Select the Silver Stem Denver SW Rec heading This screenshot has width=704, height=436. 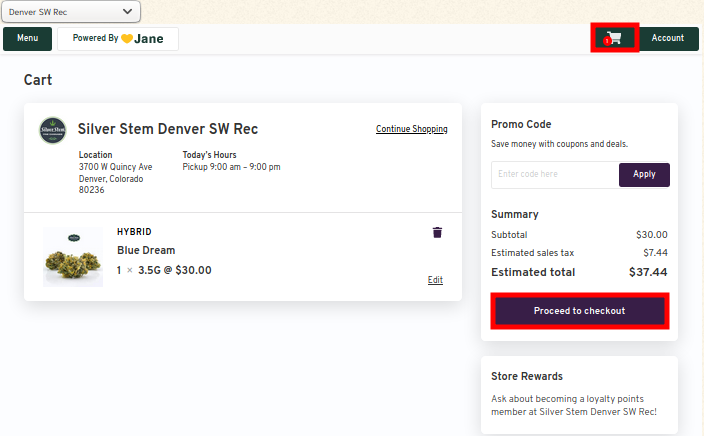[x=167, y=129]
